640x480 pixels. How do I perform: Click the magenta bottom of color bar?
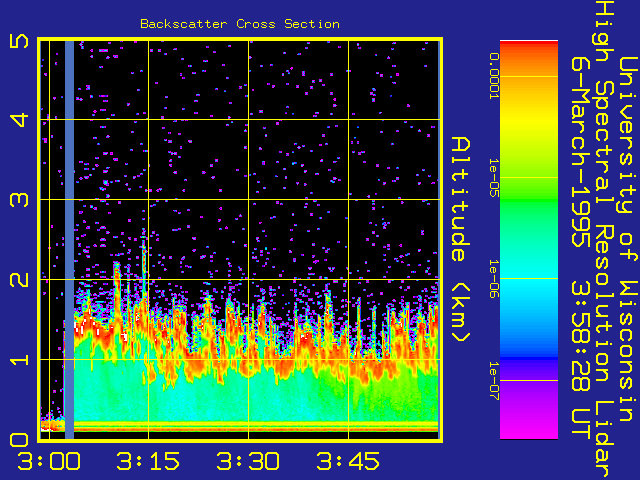point(529,427)
